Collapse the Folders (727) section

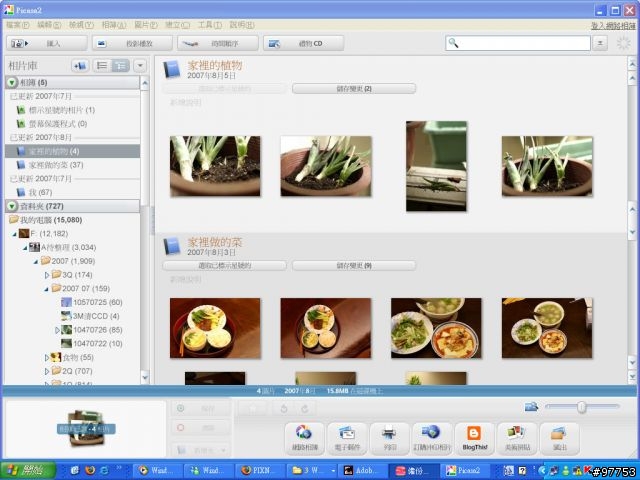[12, 206]
